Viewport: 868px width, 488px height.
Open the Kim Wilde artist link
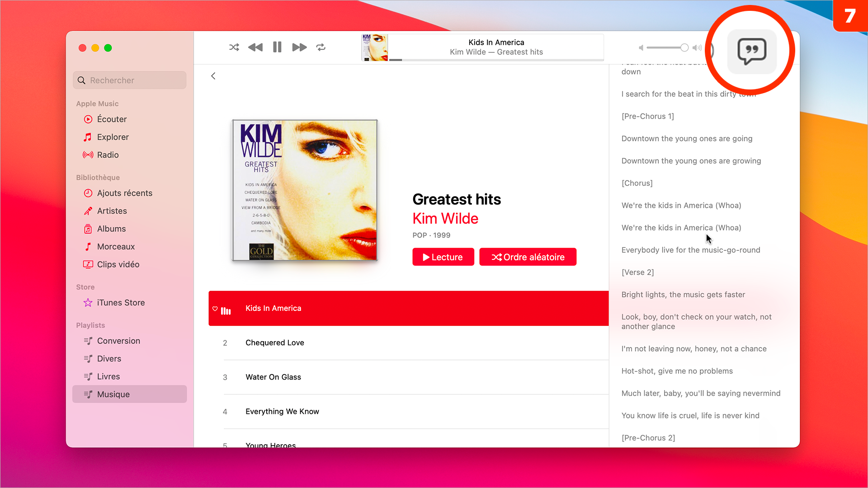tap(445, 219)
